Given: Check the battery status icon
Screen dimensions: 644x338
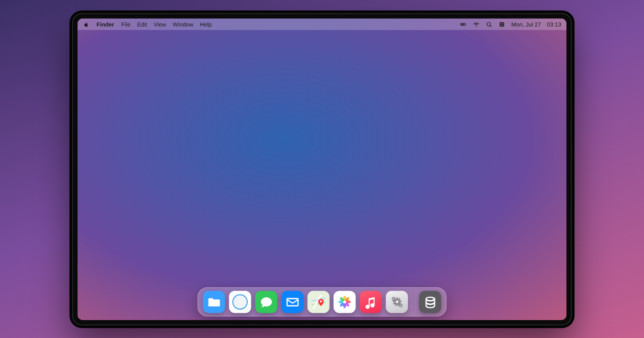Looking at the screenshot, I should pos(463,25).
